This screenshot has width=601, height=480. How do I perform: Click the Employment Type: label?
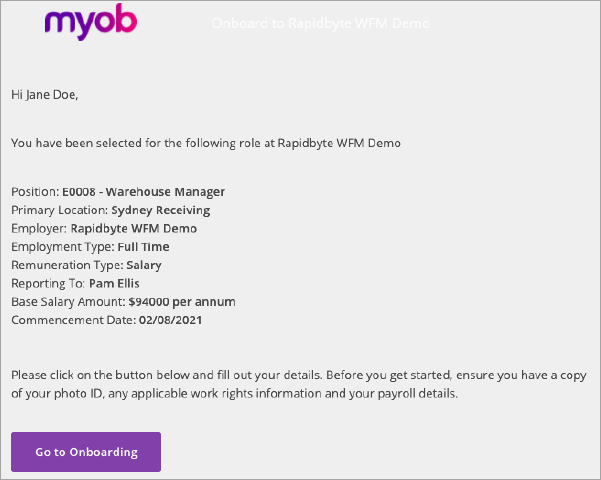(x=59, y=246)
